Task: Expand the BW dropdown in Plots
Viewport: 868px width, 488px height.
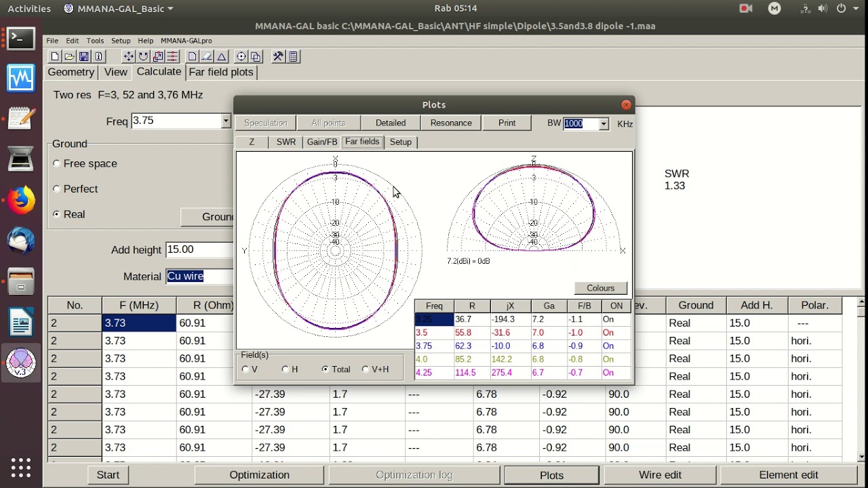Action: (604, 124)
